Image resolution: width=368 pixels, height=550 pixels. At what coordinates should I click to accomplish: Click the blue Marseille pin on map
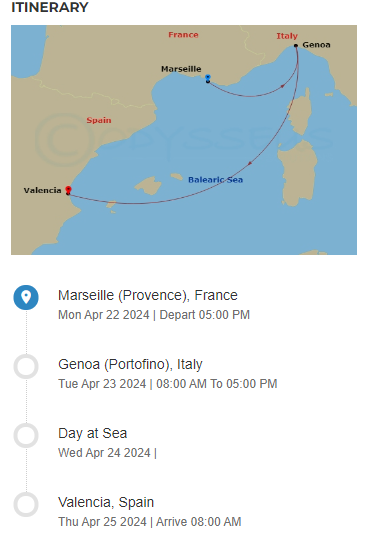pyautogui.click(x=208, y=78)
